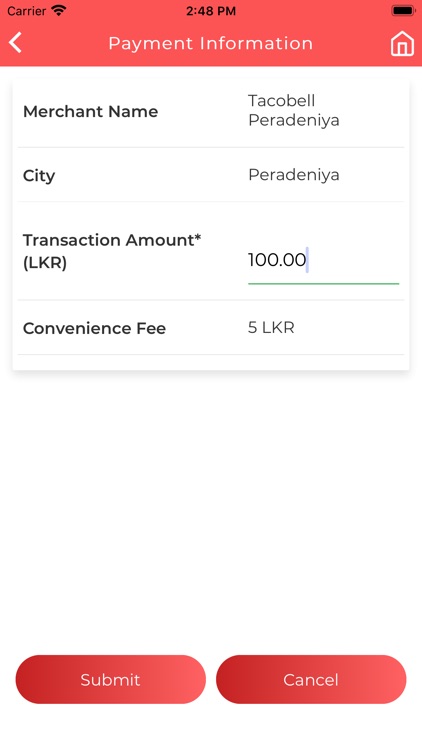Click the Payment Information header title
This screenshot has height=750, width=422.
(211, 43)
